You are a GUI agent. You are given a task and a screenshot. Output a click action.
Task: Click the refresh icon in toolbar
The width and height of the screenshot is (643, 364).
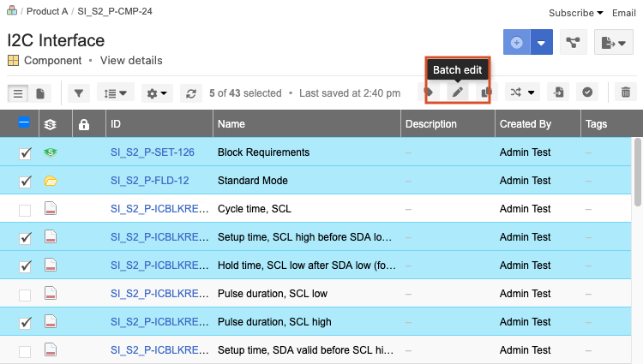click(190, 92)
